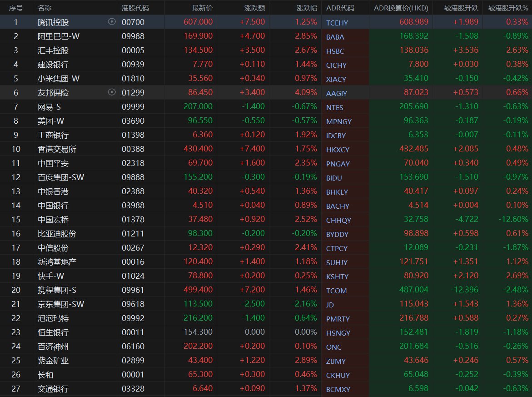Select the 美团-W stock name
The height and width of the screenshot is (397, 532).
coord(53,121)
